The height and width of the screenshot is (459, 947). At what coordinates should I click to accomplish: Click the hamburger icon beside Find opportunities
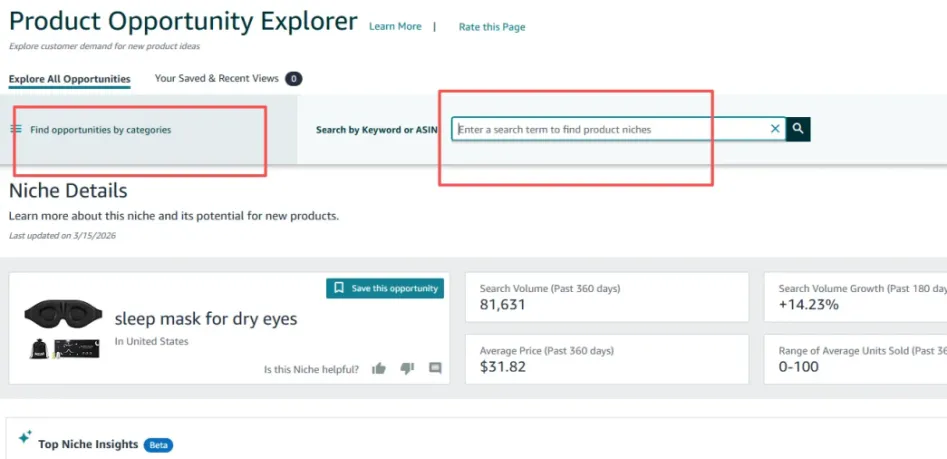16,129
